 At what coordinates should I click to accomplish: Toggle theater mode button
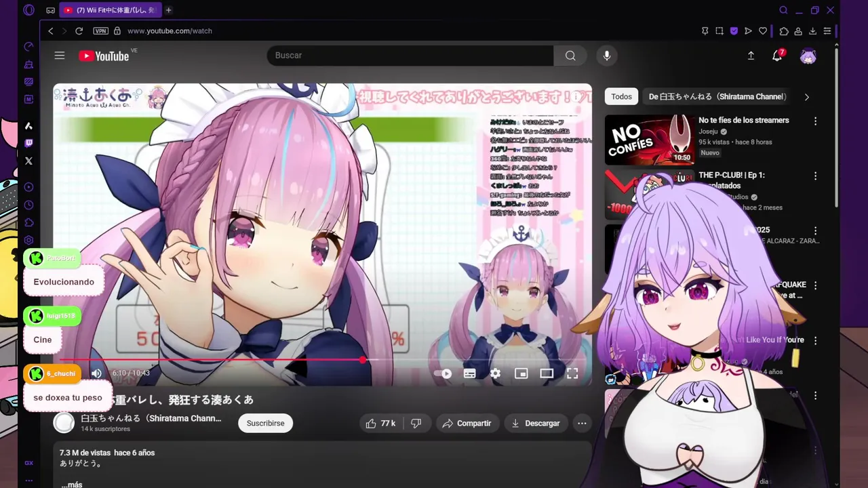547,373
